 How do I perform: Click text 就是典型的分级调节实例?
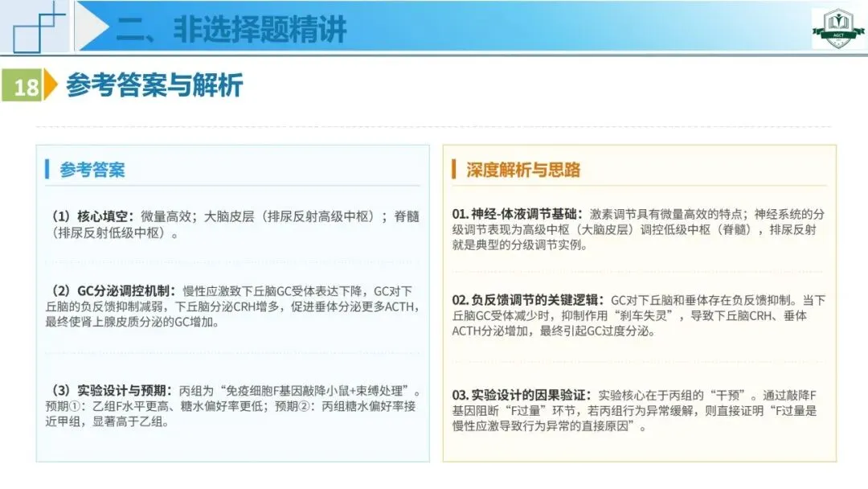point(516,244)
